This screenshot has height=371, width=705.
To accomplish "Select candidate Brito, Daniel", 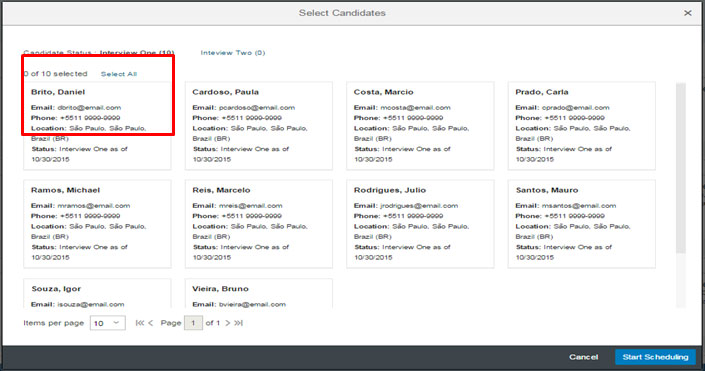I will point(97,125).
